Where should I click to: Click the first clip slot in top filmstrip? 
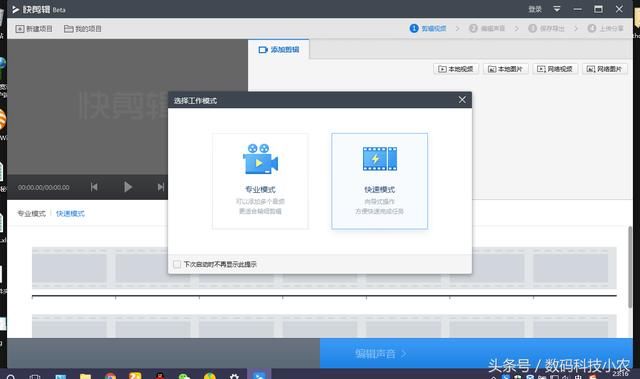click(69, 268)
